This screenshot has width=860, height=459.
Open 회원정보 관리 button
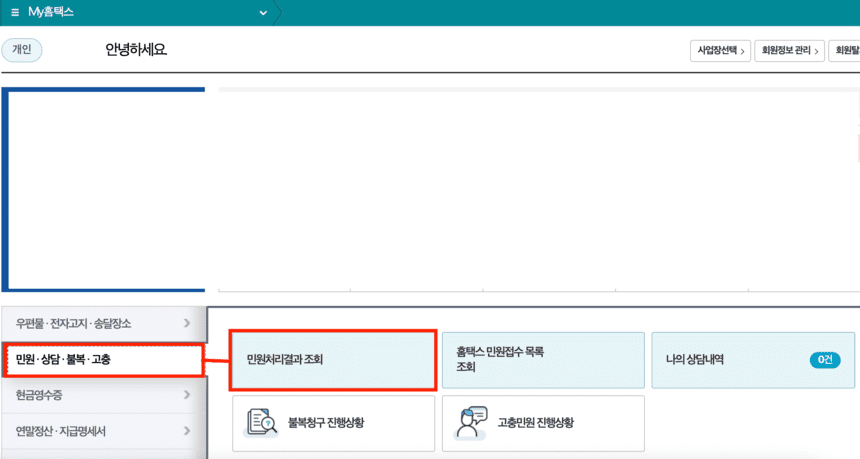click(789, 51)
